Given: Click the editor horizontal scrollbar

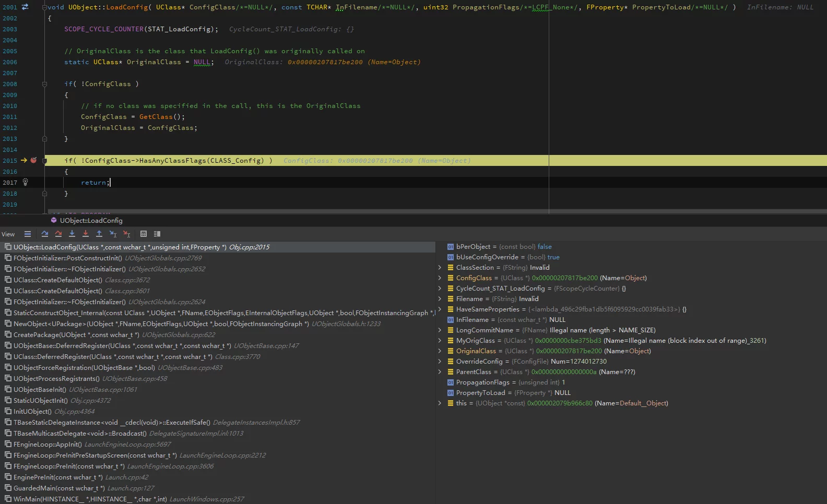Looking at the screenshot, I should pyautogui.click(x=438, y=212).
